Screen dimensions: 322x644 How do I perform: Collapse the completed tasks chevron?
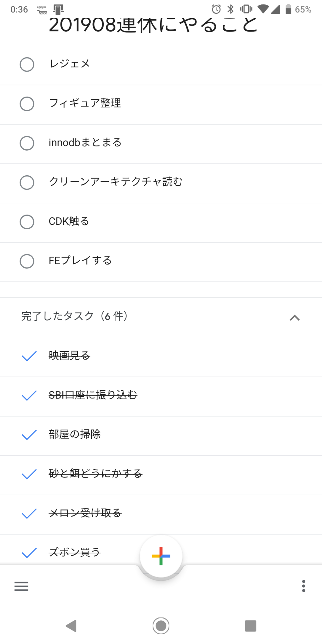[x=295, y=318]
